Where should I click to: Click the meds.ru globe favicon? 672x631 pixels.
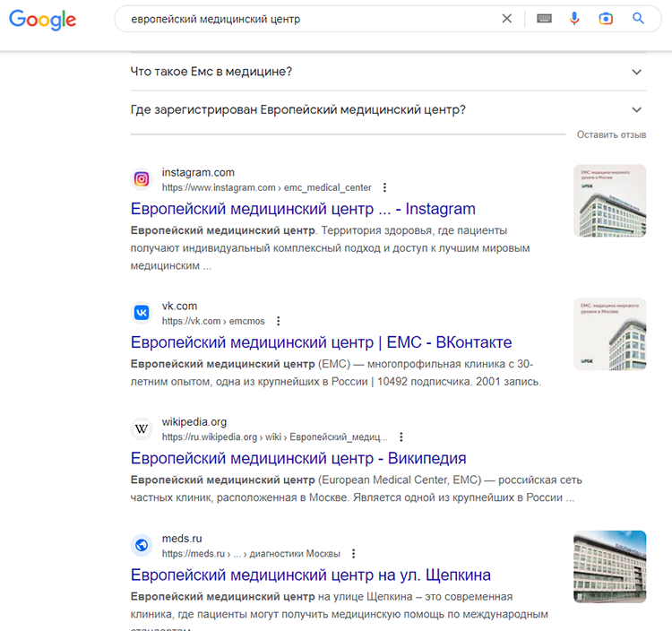(142, 545)
